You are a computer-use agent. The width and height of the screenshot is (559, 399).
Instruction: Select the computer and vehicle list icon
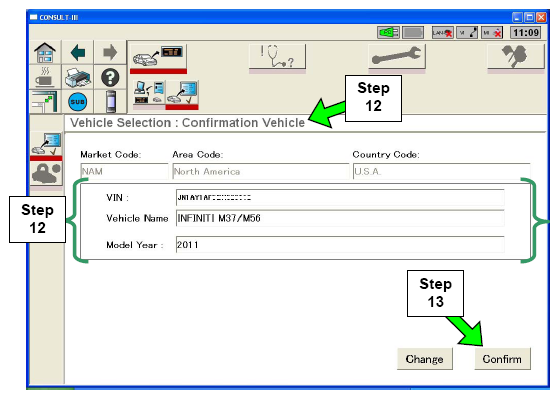point(149,94)
